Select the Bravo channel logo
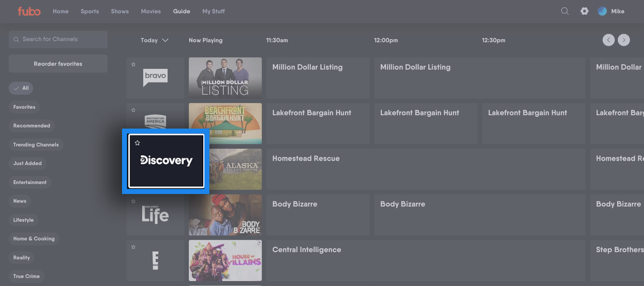Image resolution: width=644 pixels, height=286 pixels. (x=155, y=77)
